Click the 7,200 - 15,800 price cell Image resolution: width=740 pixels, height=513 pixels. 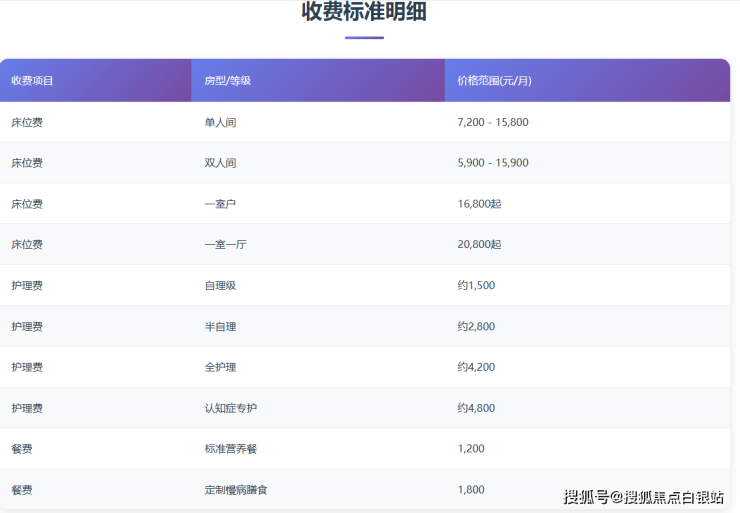pyautogui.click(x=492, y=122)
